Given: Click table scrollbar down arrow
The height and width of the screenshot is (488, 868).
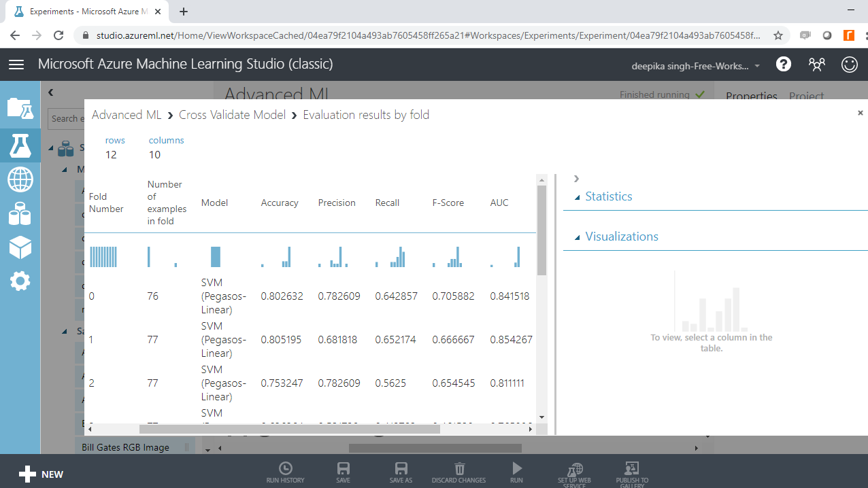Looking at the screenshot, I should tap(542, 417).
